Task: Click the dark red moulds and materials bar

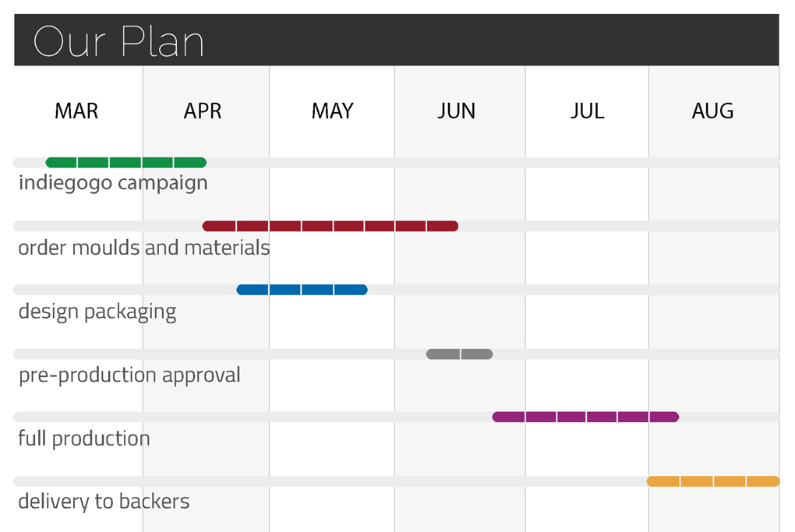Action: pyautogui.click(x=330, y=227)
